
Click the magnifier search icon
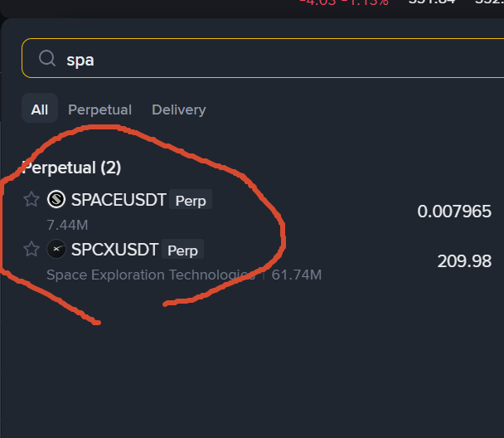click(x=47, y=59)
